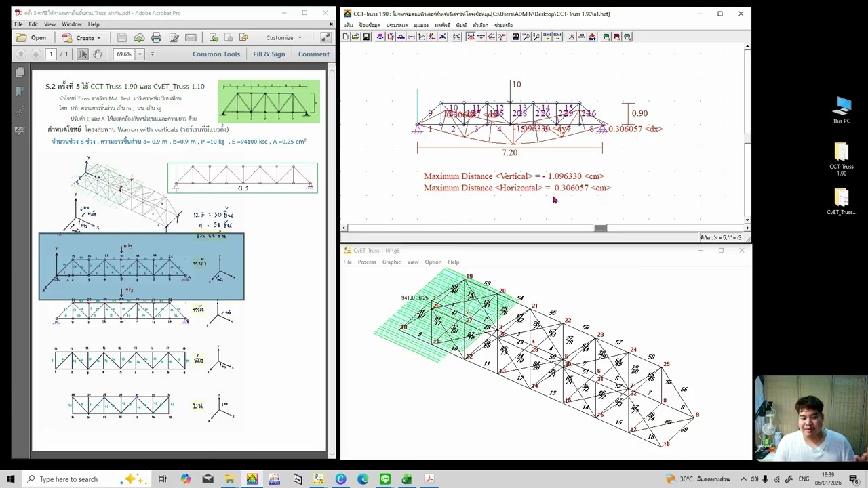Click the vertical scrollbar thumb in CCT-Truss

(747, 138)
